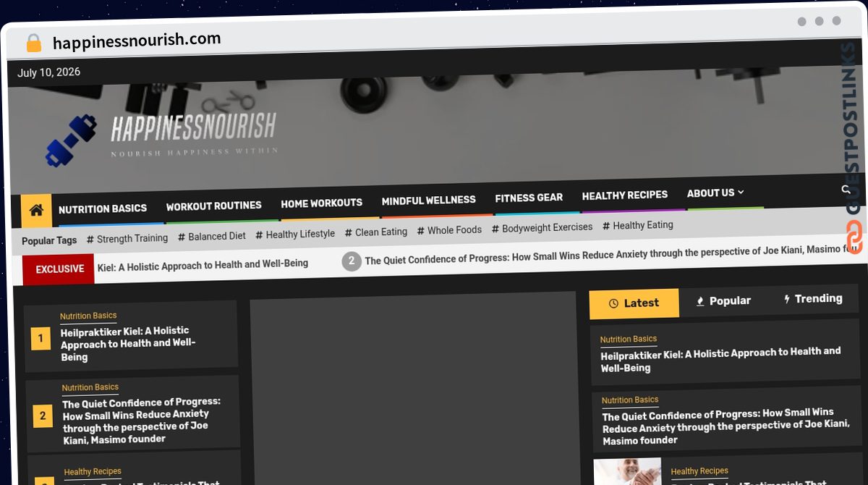Open the About Us menu item
This screenshot has height=485, width=868.
pos(710,193)
